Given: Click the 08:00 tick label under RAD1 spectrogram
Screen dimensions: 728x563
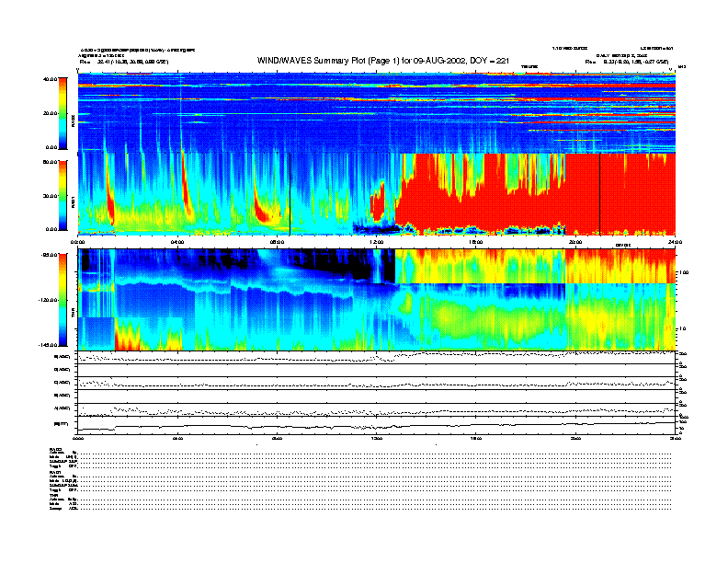Looking at the screenshot, I should [277, 242].
